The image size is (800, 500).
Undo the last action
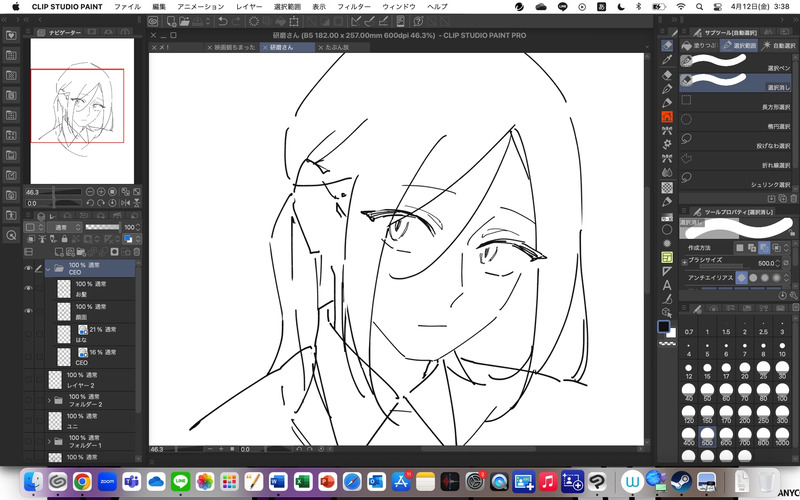[223, 21]
